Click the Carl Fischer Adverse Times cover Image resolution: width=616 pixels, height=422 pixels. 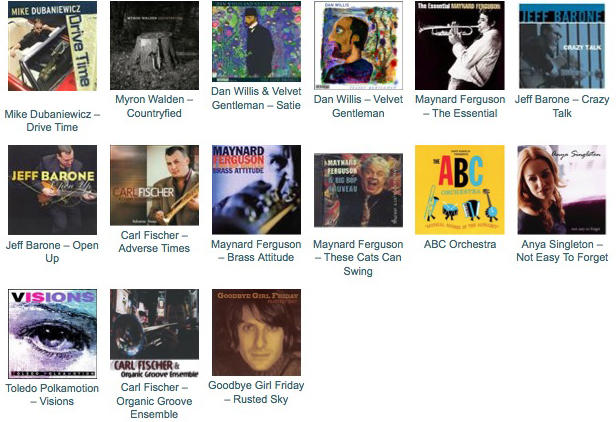[154, 185]
